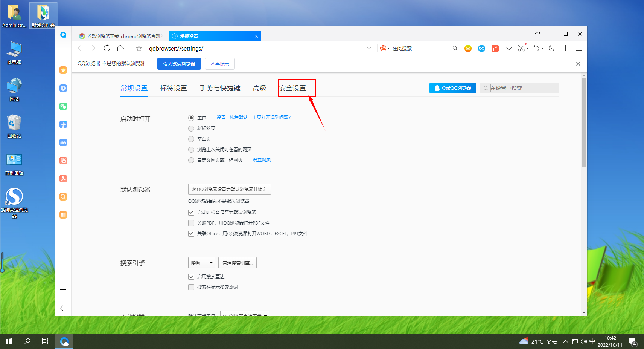Click the browser forward arrow
The height and width of the screenshot is (349, 644).
93,48
